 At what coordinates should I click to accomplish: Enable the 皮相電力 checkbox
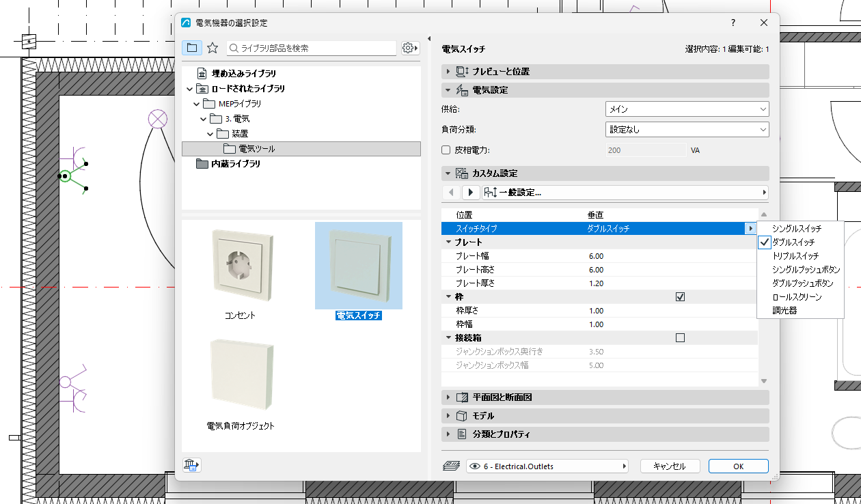click(446, 150)
